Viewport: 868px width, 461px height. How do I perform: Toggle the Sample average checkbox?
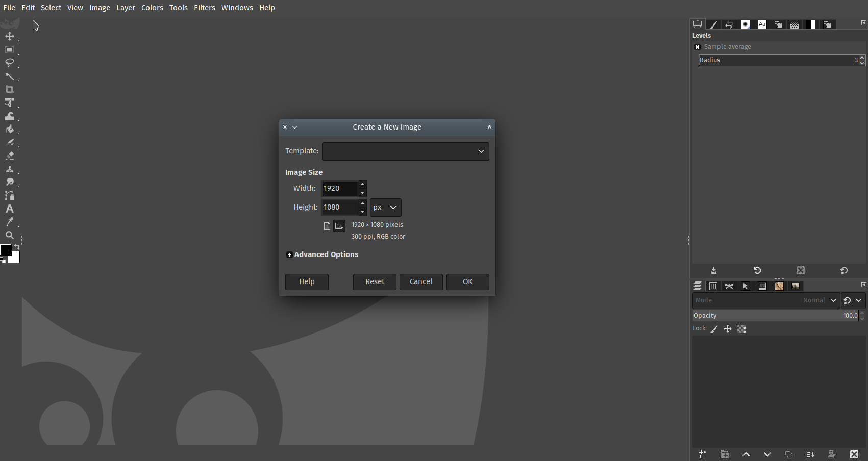pyautogui.click(x=697, y=47)
